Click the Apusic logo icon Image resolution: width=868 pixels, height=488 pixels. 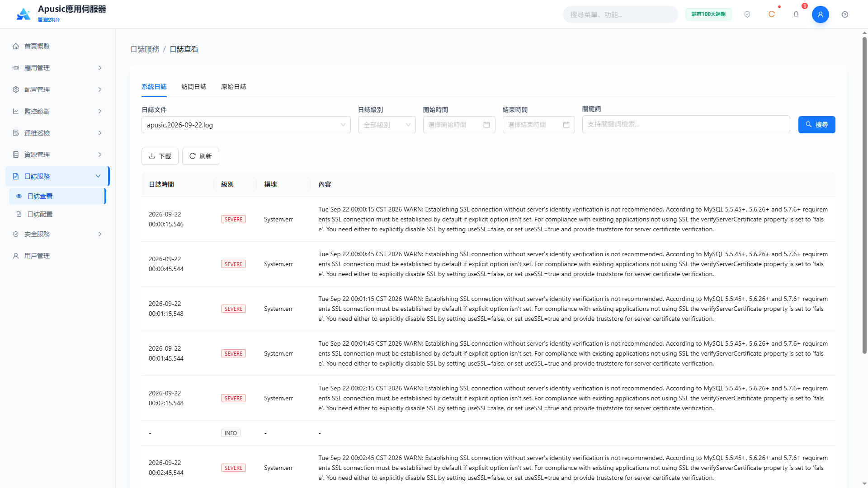tap(24, 14)
